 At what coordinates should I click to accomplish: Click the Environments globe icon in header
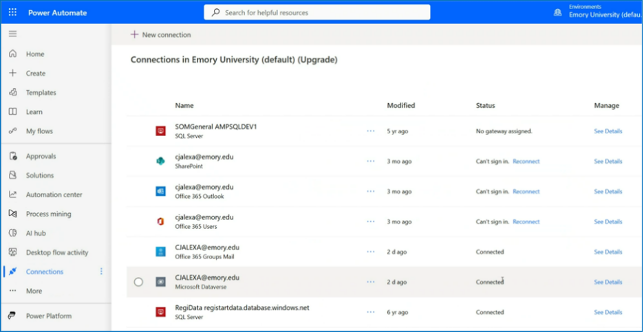coord(558,12)
